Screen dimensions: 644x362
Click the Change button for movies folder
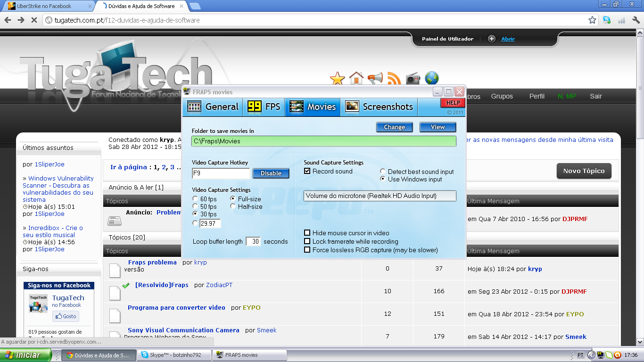click(394, 127)
